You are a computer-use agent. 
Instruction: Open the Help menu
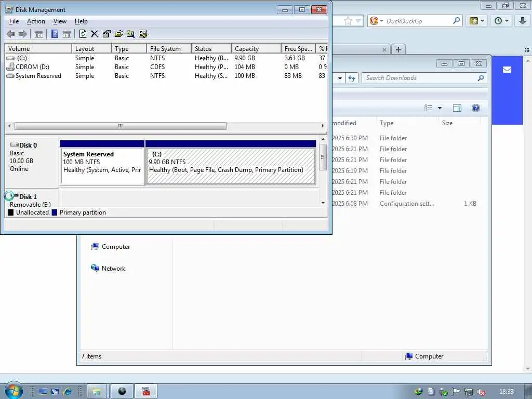[x=81, y=21]
